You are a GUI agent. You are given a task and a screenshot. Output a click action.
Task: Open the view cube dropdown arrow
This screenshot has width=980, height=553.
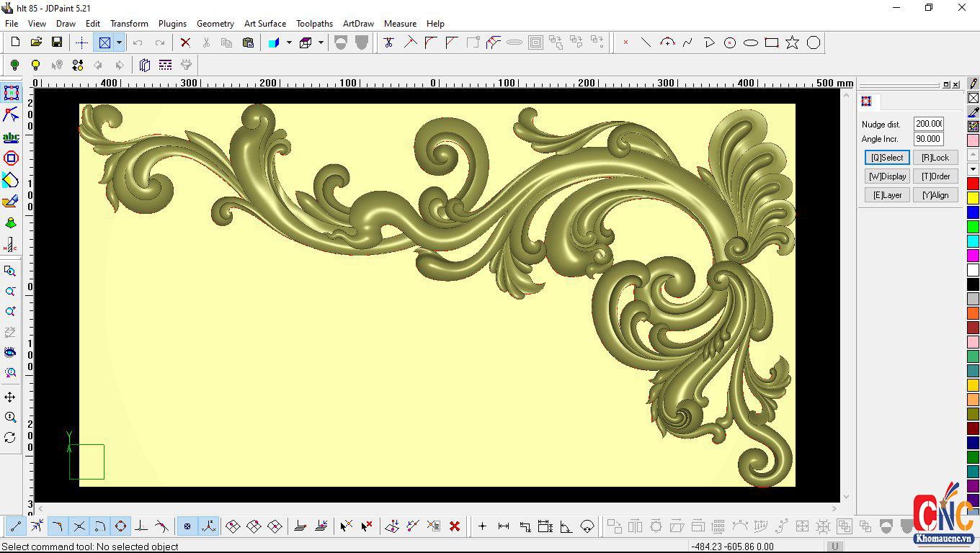point(321,42)
